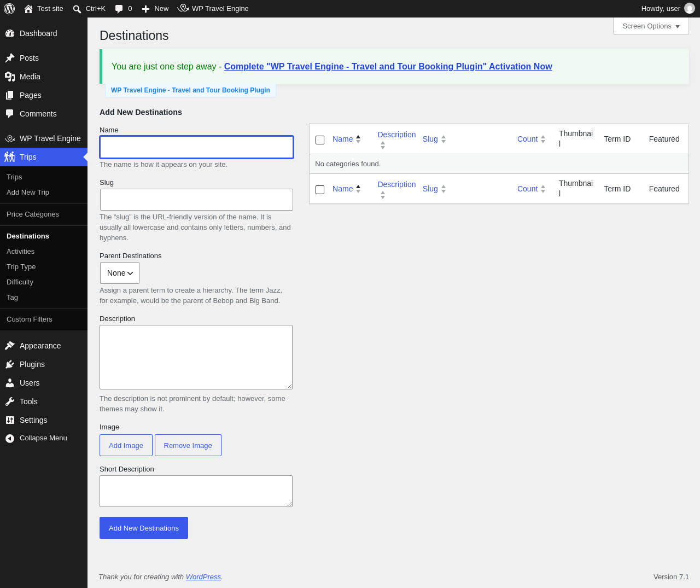
Task: Follow the Complete Activation Now link
Action: tap(388, 67)
